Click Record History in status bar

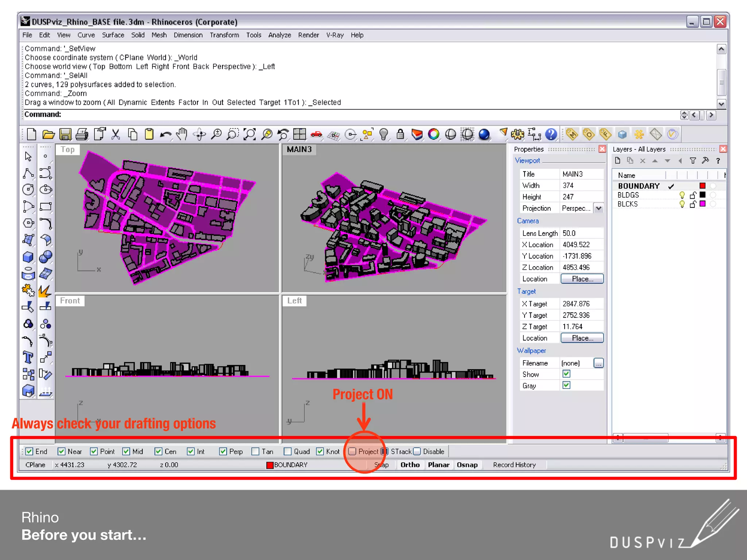pyautogui.click(x=514, y=465)
